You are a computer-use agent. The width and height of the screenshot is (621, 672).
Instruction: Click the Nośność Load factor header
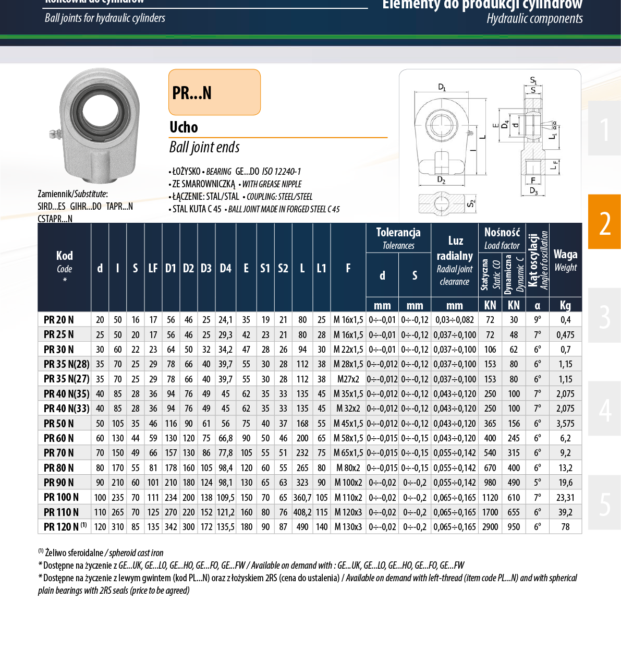tap(502, 238)
